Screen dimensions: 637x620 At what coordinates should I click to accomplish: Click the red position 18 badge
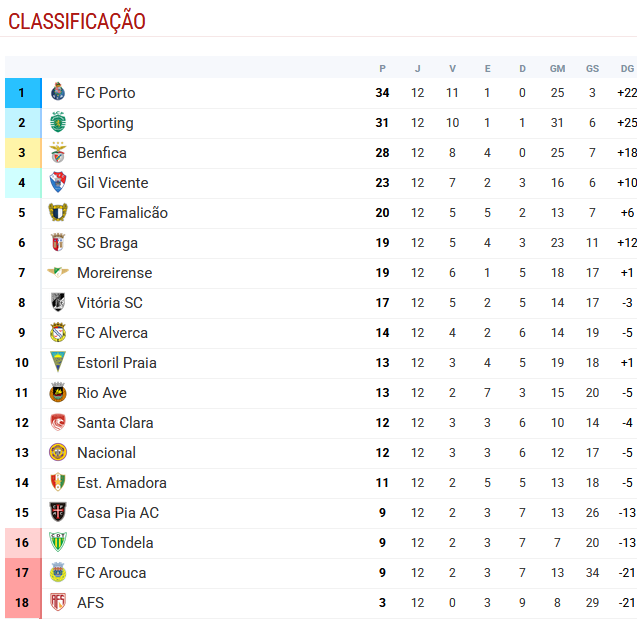click(x=22, y=603)
